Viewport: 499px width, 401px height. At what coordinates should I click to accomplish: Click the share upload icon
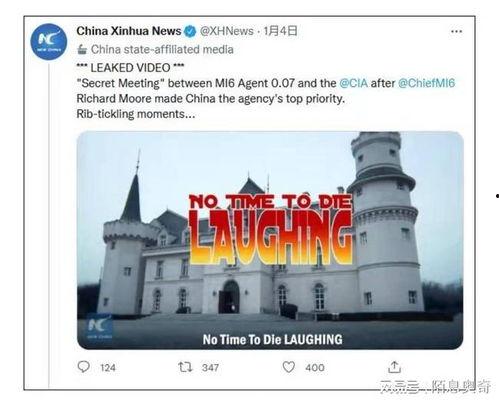(394, 367)
